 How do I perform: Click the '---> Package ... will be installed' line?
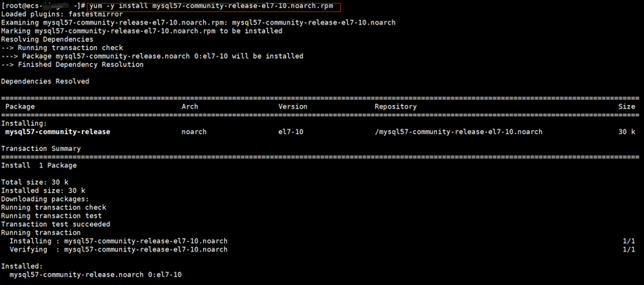(153, 56)
